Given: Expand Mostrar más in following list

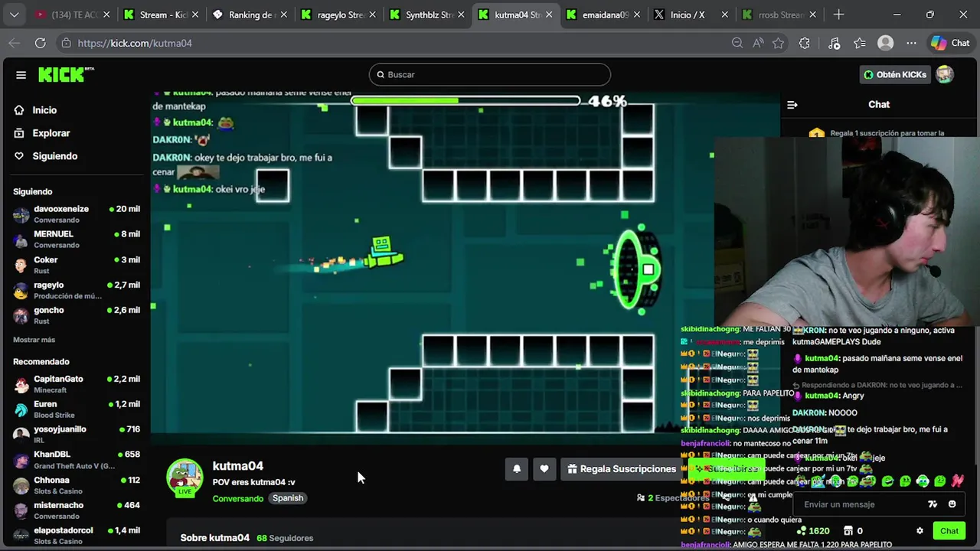Looking at the screenshot, I should tap(34, 340).
